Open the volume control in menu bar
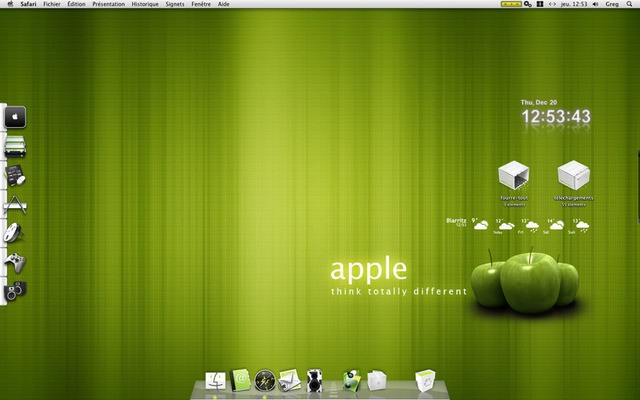 (x=596, y=4)
